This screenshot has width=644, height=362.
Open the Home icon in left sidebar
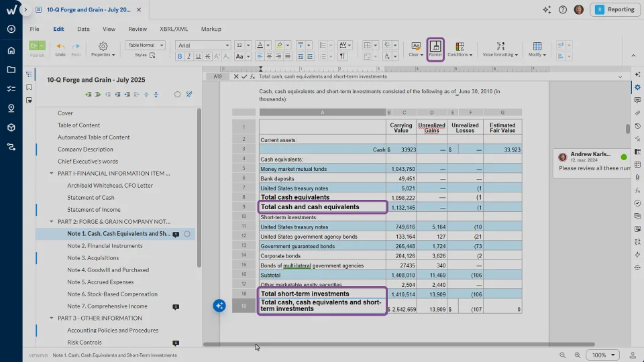11,50
